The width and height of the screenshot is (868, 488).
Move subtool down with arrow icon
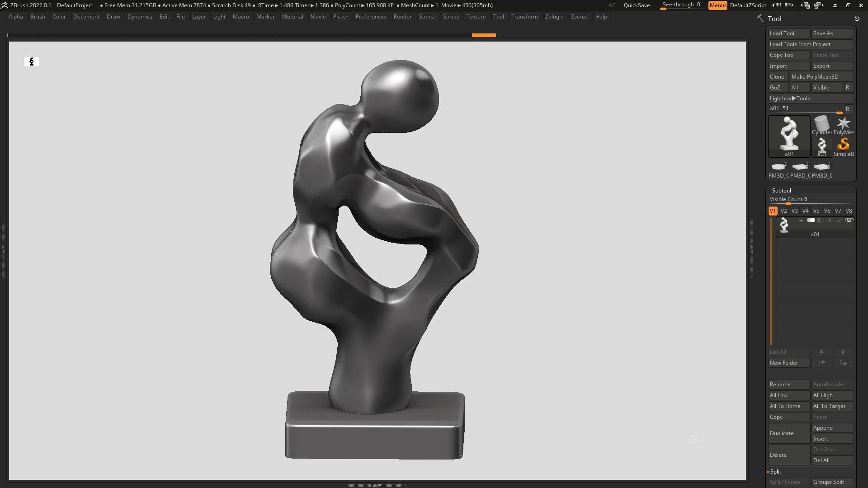(x=843, y=352)
